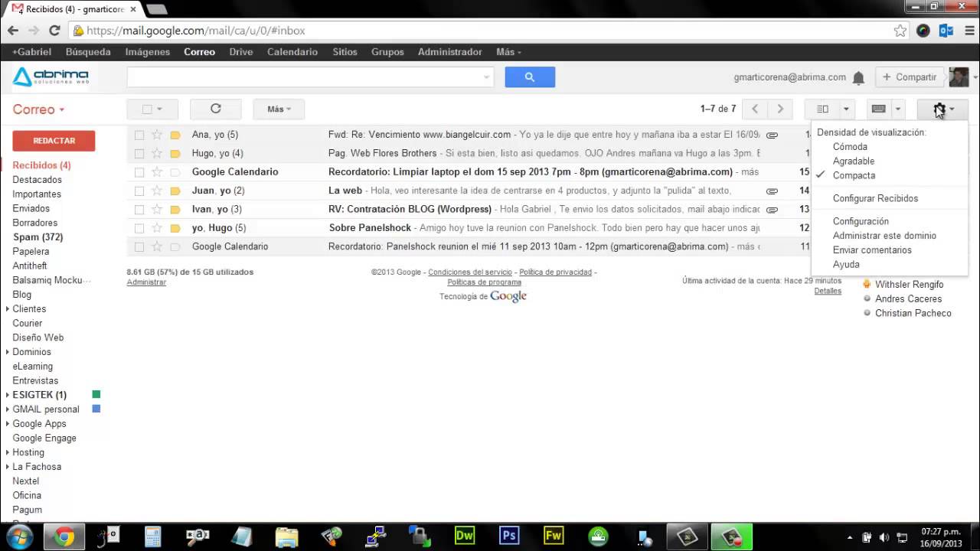The width and height of the screenshot is (980, 551).
Task: Click the Detalles account activity link
Action: [x=828, y=291]
